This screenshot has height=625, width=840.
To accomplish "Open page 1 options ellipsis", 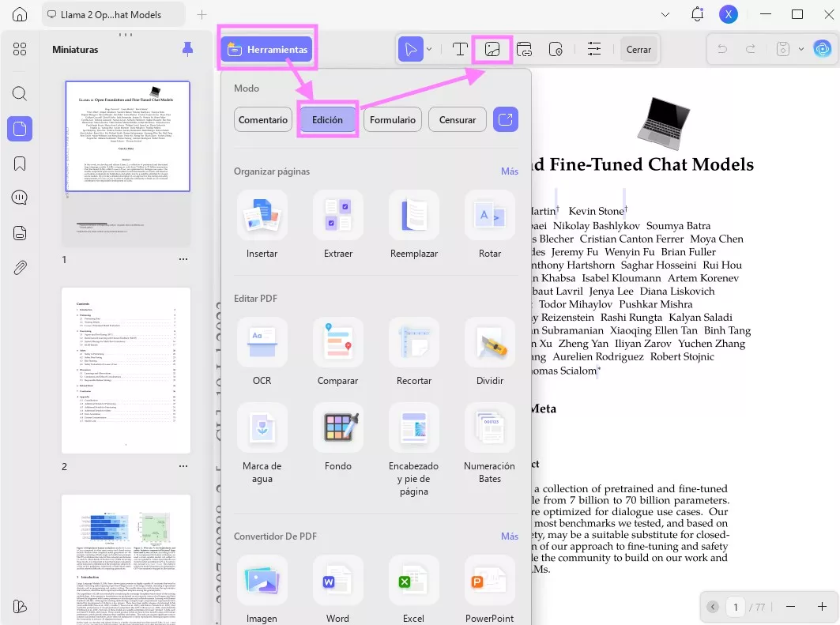I will 183,259.
